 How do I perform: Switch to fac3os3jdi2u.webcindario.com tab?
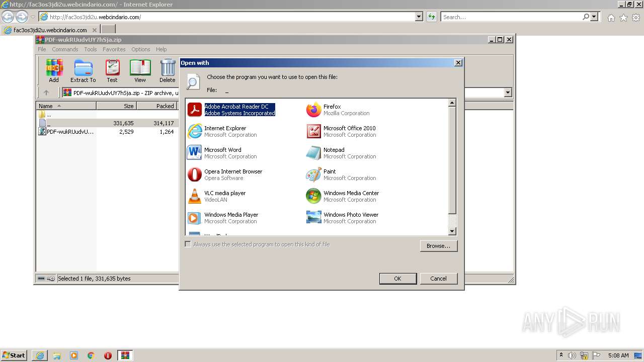(50, 30)
